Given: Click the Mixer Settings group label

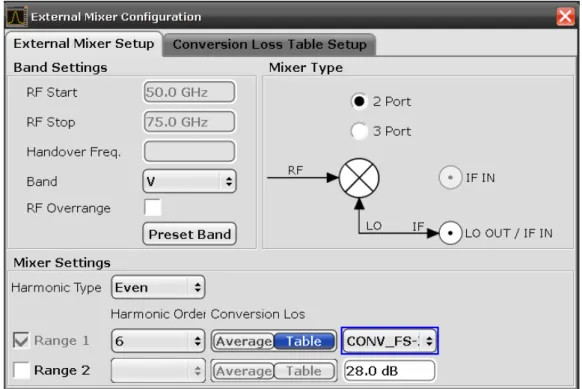Looking at the screenshot, I should (62, 263).
